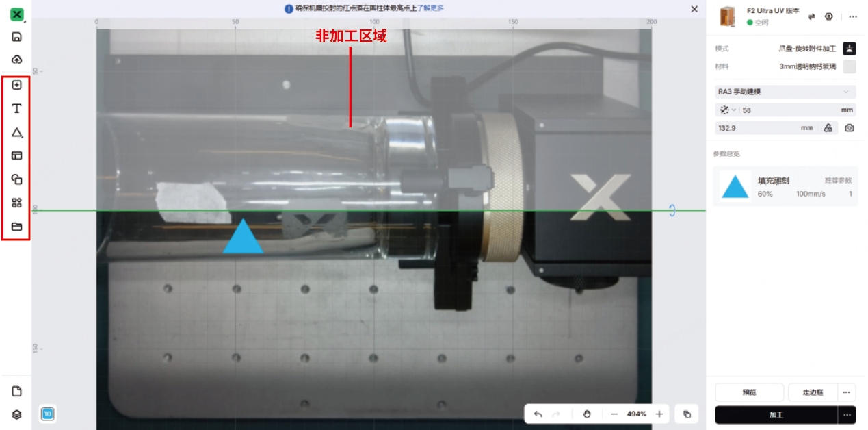The height and width of the screenshot is (430, 868).
Task: Toggle the blue layer 10 badge
Action: pos(47,414)
